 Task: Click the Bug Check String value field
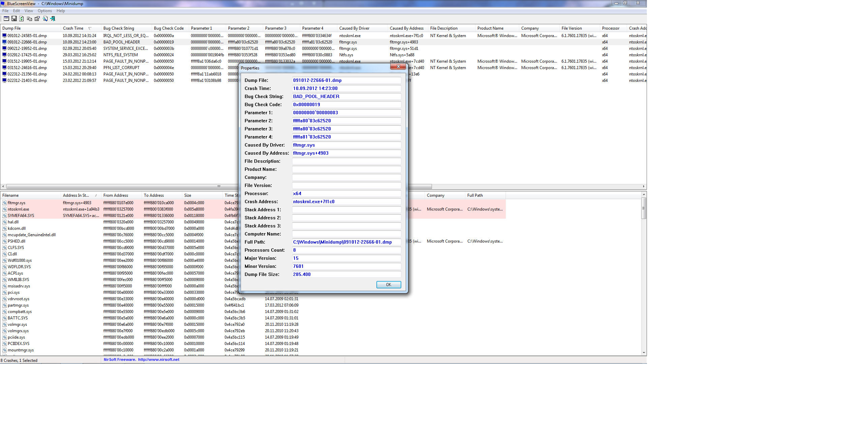(346, 96)
